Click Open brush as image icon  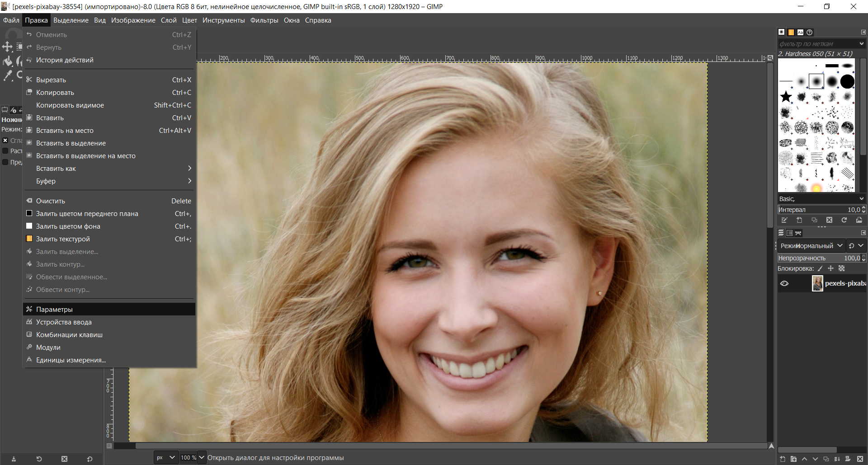[859, 220]
